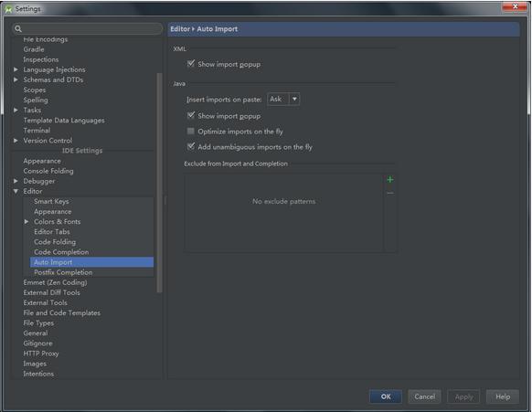Click Language Injections label
The width and height of the screenshot is (532, 412).
click(x=54, y=69)
